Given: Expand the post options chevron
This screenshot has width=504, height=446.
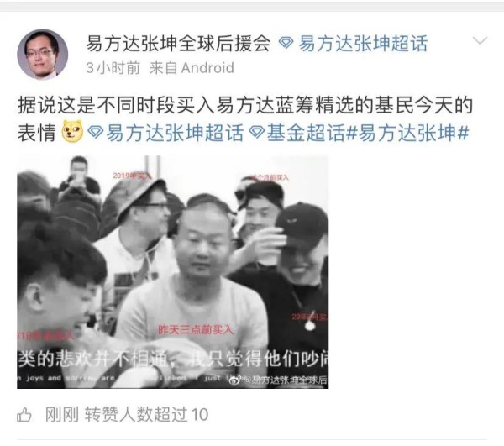Looking at the screenshot, I should pyautogui.click(x=480, y=40).
